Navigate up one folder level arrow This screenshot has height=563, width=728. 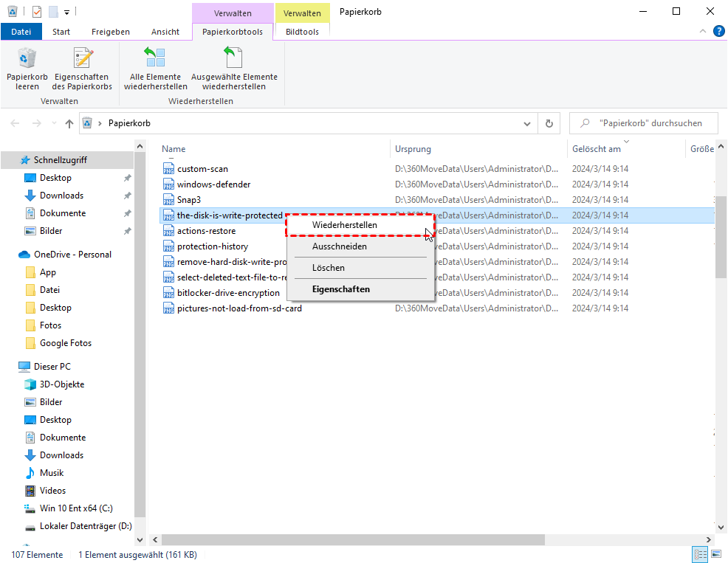(69, 123)
